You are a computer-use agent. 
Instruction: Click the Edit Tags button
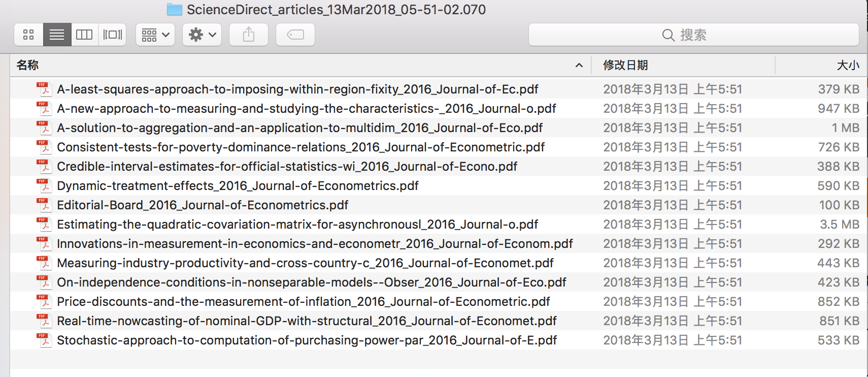point(295,35)
